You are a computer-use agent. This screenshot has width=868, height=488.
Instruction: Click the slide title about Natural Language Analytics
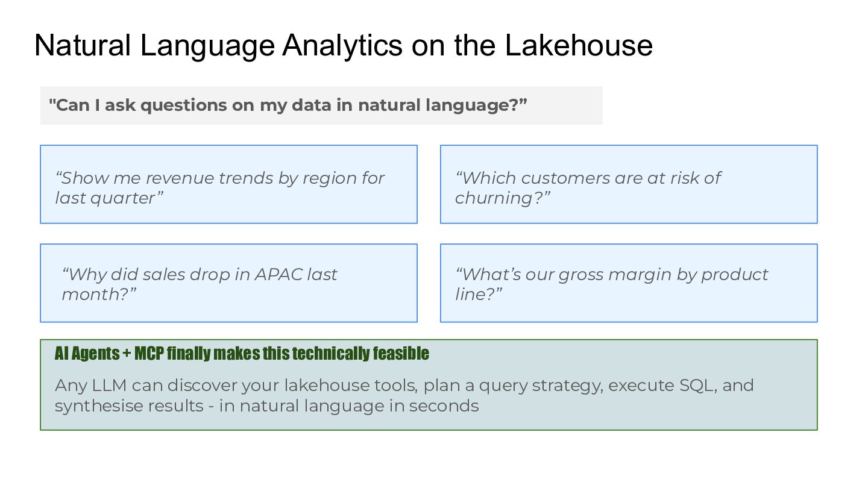[x=343, y=46]
